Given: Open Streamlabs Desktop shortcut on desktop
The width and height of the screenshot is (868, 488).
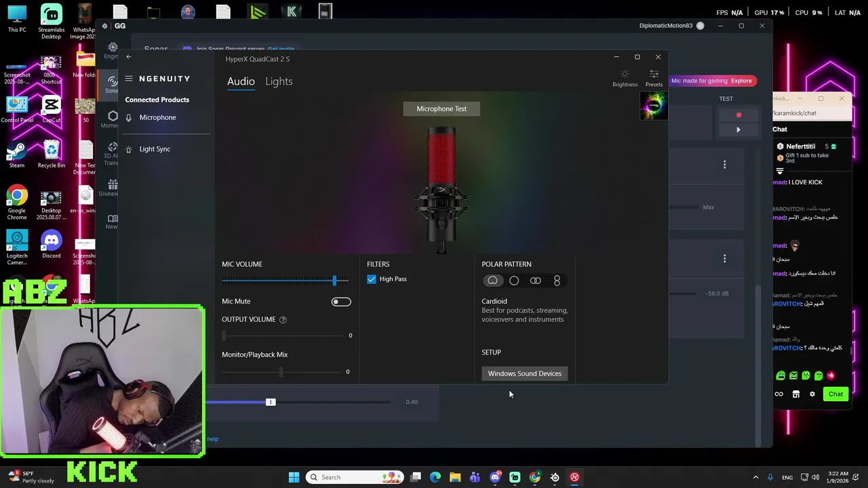Looking at the screenshot, I should click(x=51, y=22).
